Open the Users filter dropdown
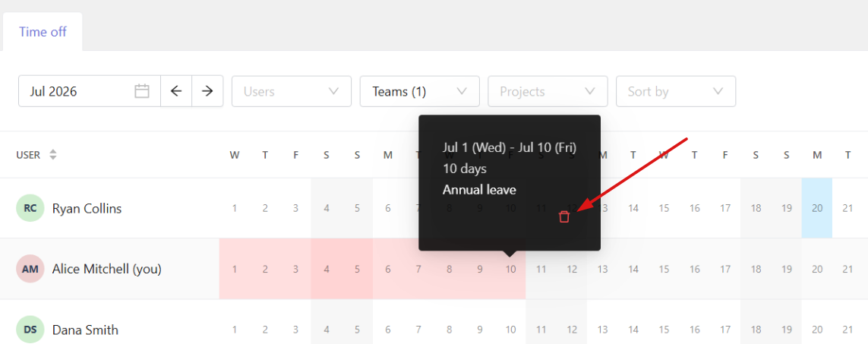 pyautogui.click(x=292, y=91)
